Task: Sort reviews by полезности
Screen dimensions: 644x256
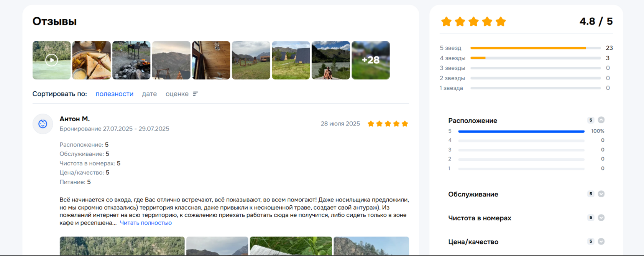Action: click(114, 94)
